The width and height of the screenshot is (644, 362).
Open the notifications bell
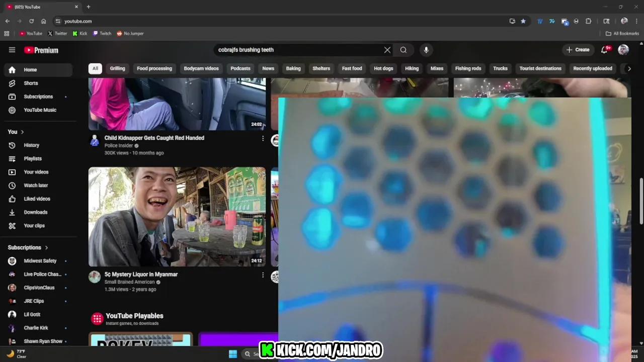pyautogui.click(x=604, y=50)
